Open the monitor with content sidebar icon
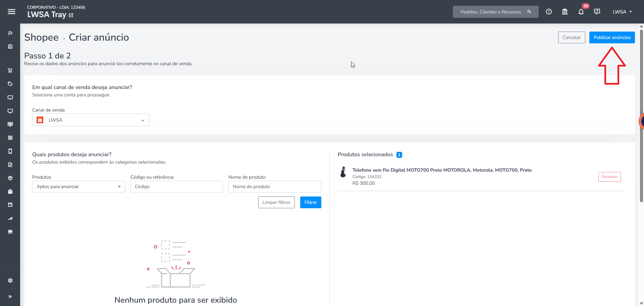 10,124
